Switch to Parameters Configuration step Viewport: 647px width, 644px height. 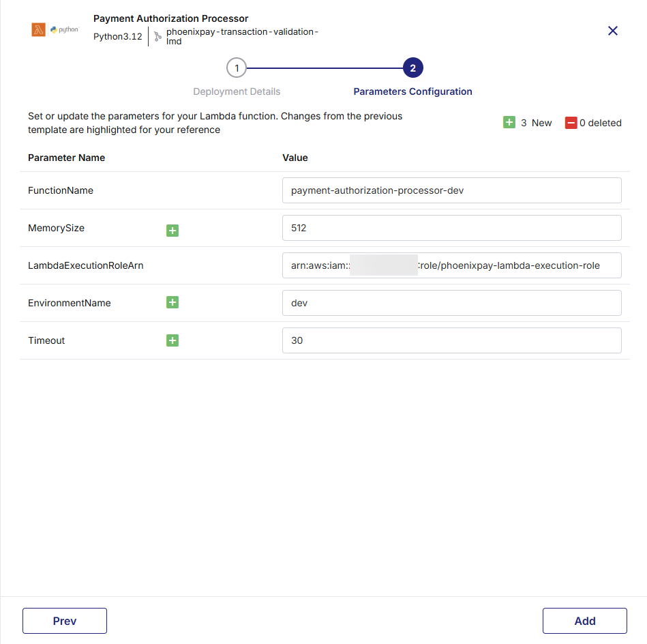412,91
